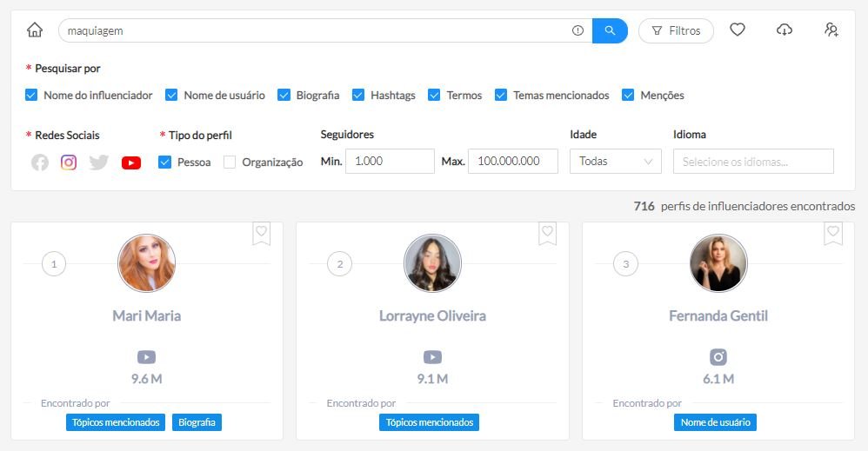
Task: Open the Idioma language selector
Action: coord(752,162)
